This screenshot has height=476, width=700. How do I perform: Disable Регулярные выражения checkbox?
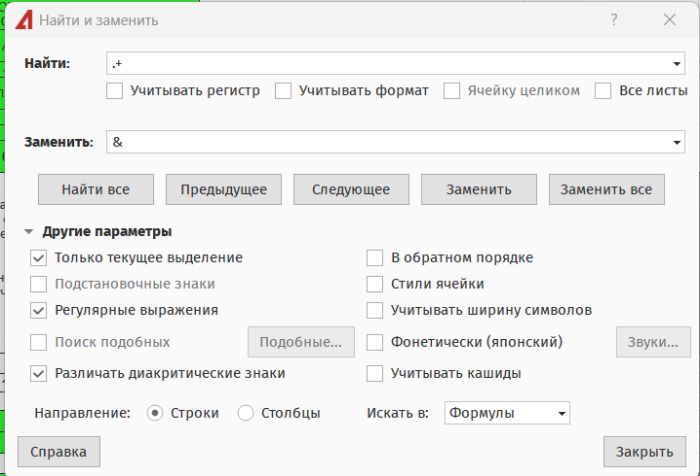pyautogui.click(x=38, y=310)
